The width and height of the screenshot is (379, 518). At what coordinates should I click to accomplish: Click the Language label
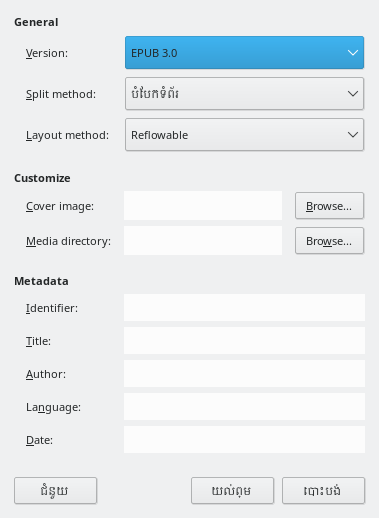pos(53,407)
